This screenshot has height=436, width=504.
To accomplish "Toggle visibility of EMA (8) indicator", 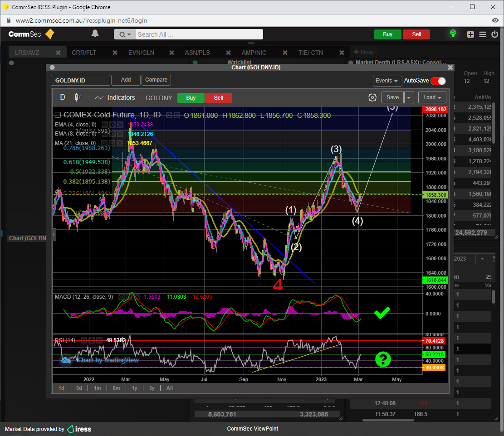I will coord(105,134).
